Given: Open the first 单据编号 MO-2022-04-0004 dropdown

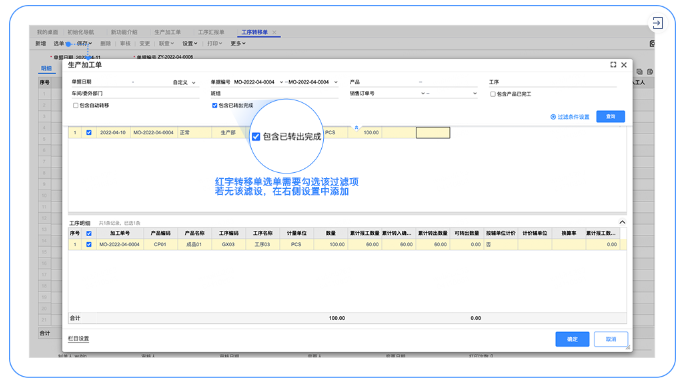Looking at the screenshot, I should (281, 82).
